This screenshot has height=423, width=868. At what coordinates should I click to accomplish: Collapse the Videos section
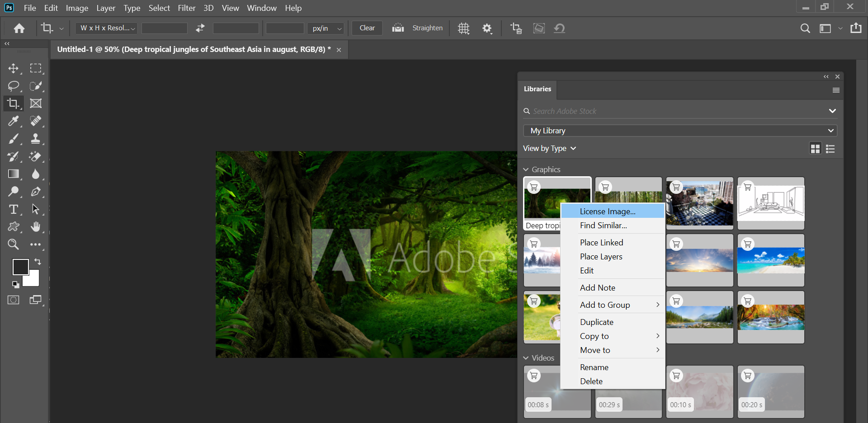coord(526,358)
